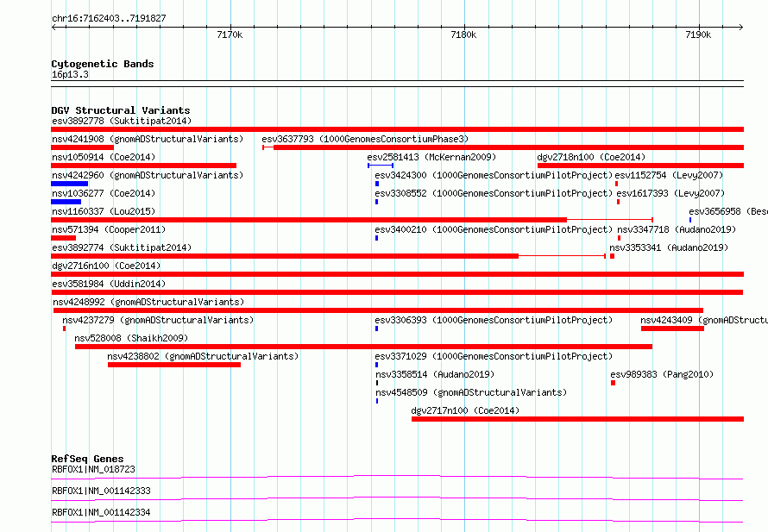The image size is (768, 532).
Task: Click the blue esv2581413 interval bar
Action: point(381,166)
